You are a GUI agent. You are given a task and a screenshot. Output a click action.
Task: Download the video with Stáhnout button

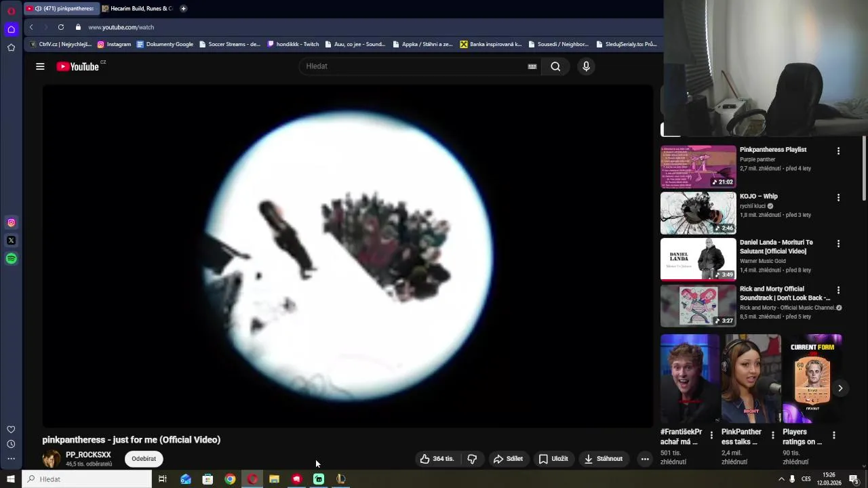tap(604, 459)
